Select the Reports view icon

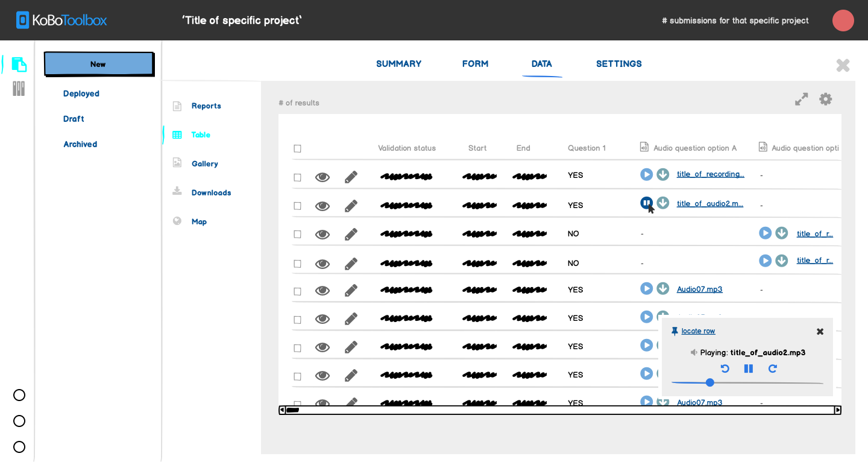pos(177,105)
